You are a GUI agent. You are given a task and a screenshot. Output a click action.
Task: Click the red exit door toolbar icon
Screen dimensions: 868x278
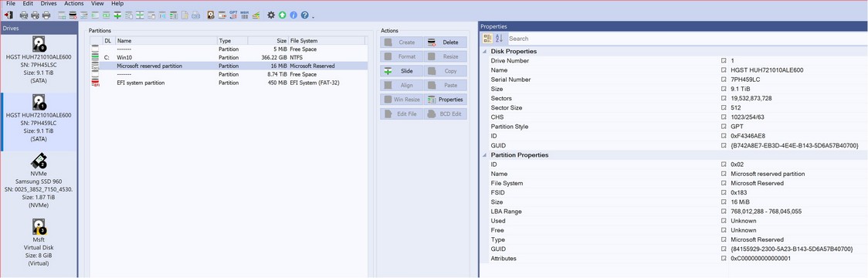click(8, 15)
